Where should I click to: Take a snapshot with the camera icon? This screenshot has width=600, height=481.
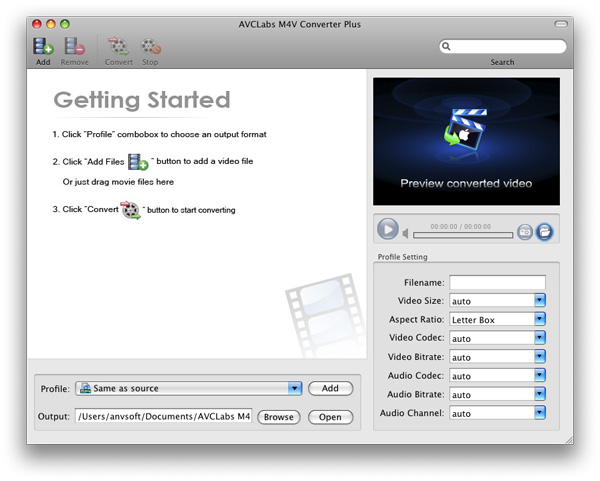click(x=525, y=232)
